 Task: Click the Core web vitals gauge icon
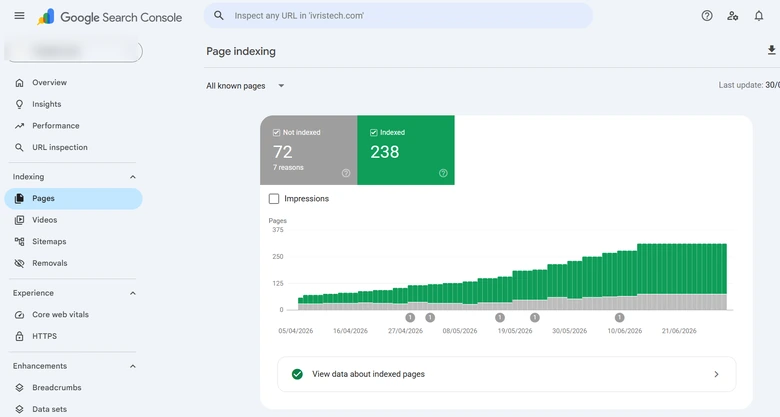[19, 314]
